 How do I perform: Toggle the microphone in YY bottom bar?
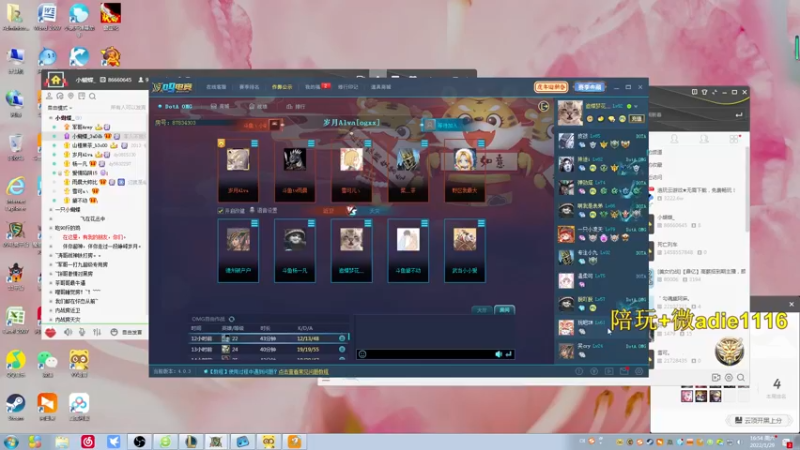point(82,332)
